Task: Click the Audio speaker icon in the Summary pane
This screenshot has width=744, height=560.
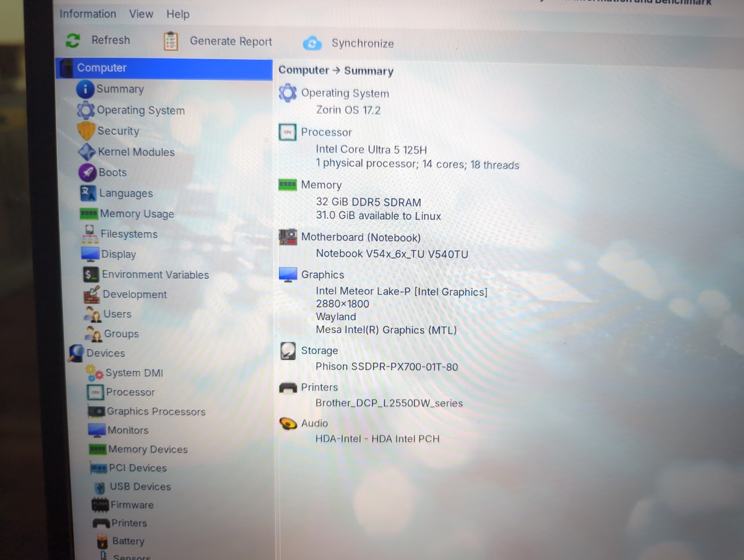Action: point(288,423)
